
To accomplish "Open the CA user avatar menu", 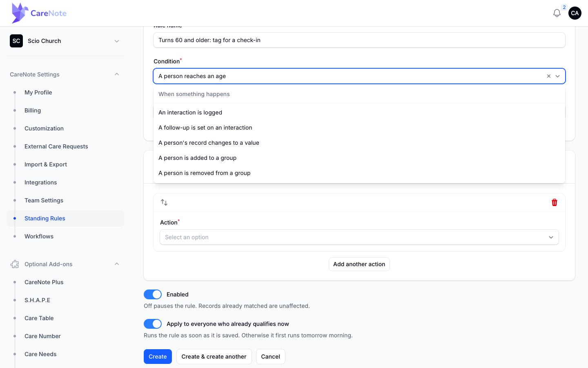I will tap(575, 13).
